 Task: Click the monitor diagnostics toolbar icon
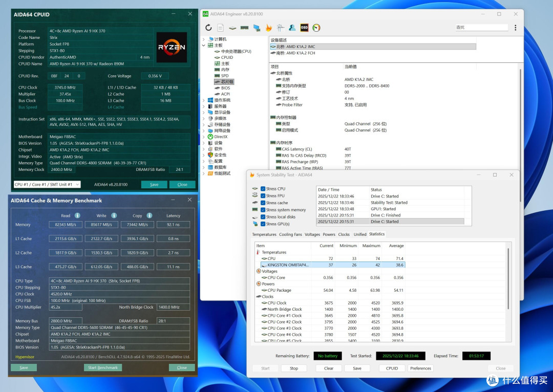257,28
